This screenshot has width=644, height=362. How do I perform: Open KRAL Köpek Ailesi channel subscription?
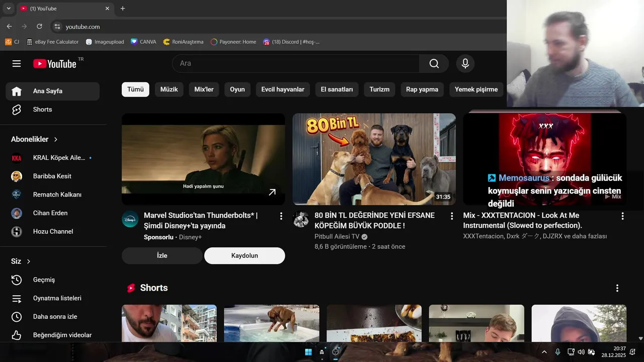point(53,158)
